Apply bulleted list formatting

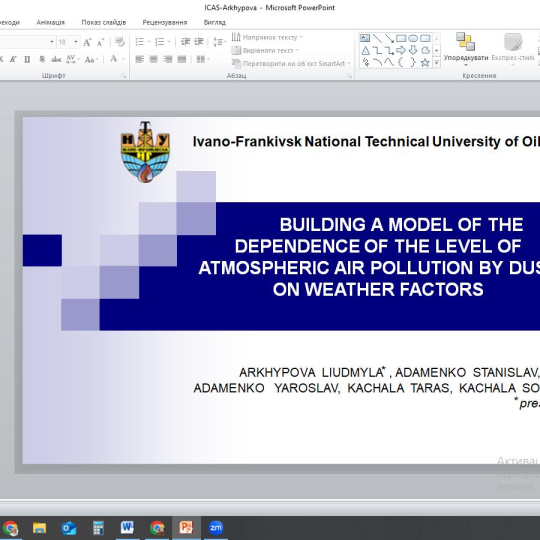click(139, 42)
